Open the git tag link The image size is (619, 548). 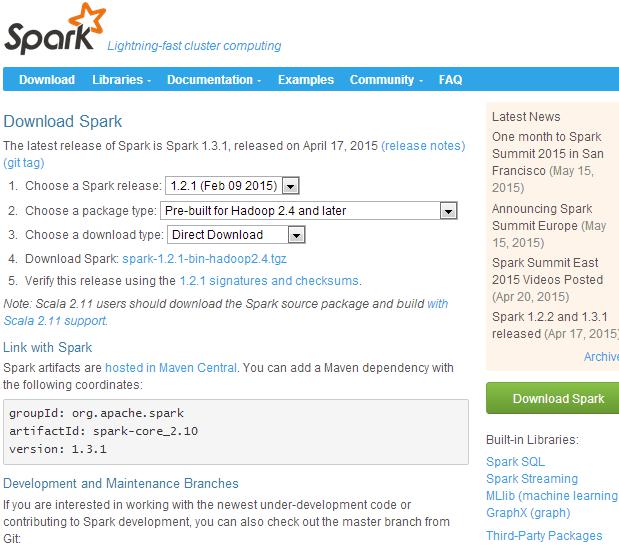[24, 163]
